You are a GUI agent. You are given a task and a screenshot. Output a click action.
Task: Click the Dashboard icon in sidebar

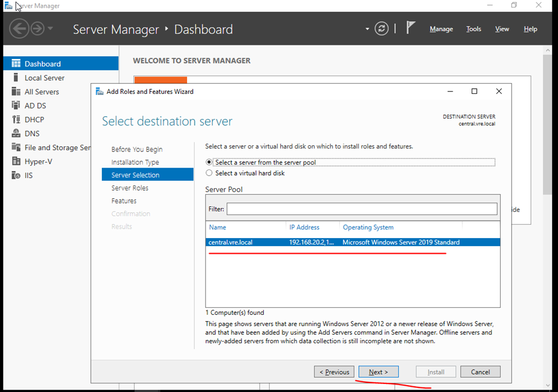pos(16,64)
